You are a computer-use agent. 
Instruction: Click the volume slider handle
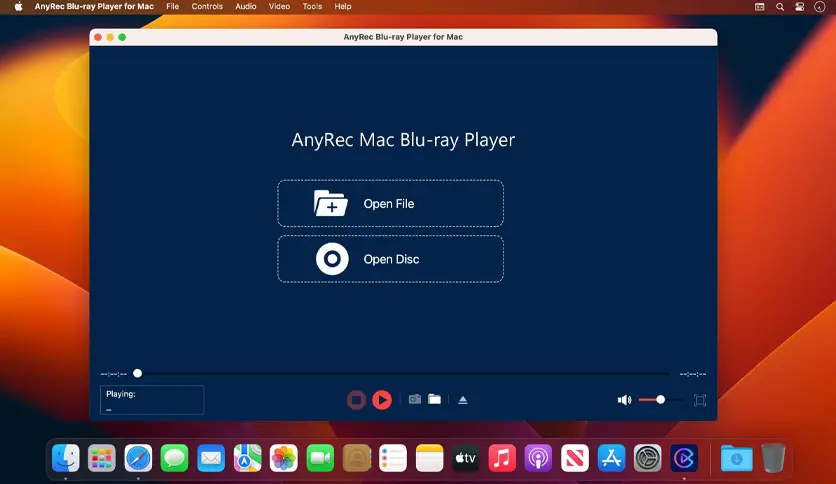tap(660, 400)
